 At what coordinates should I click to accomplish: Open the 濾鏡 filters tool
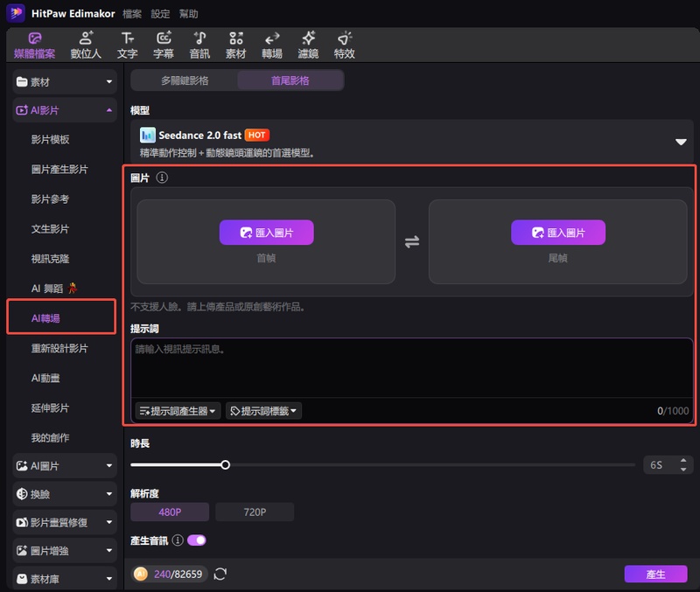308,45
